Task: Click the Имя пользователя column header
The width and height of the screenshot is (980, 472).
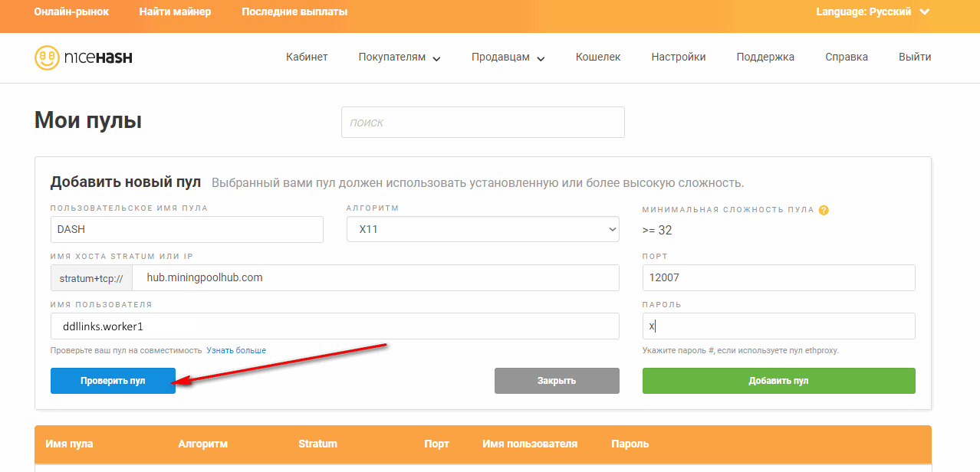Action: point(530,444)
